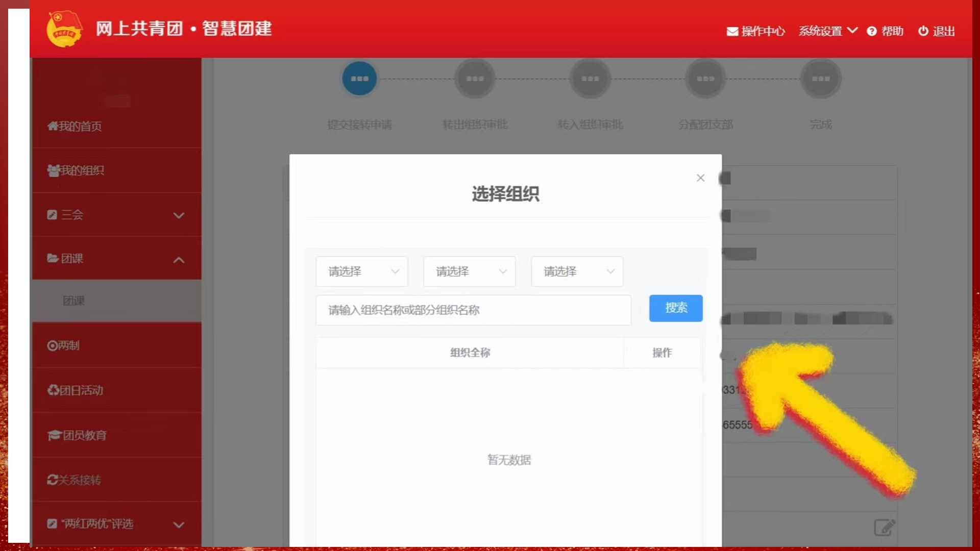This screenshot has height=551, width=980.
Task: Click the 关系接转 refresh arrows icon
Action: point(52,480)
